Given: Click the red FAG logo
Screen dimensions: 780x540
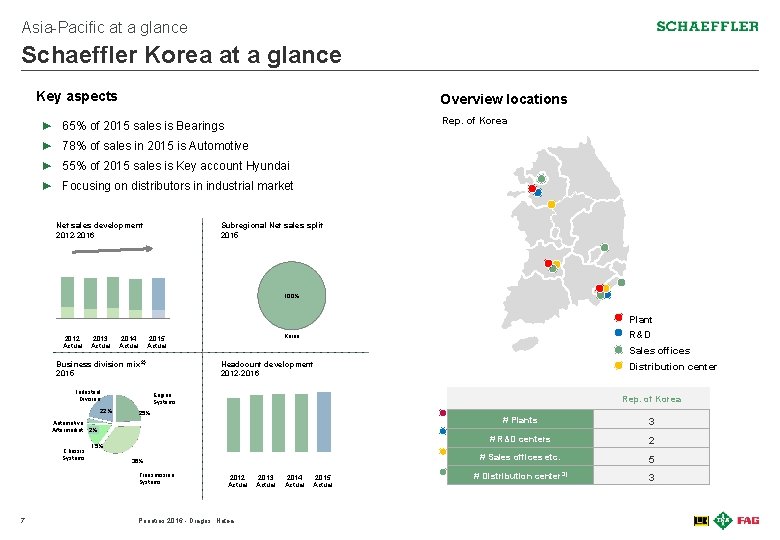Looking at the screenshot, I should [x=748, y=521].
